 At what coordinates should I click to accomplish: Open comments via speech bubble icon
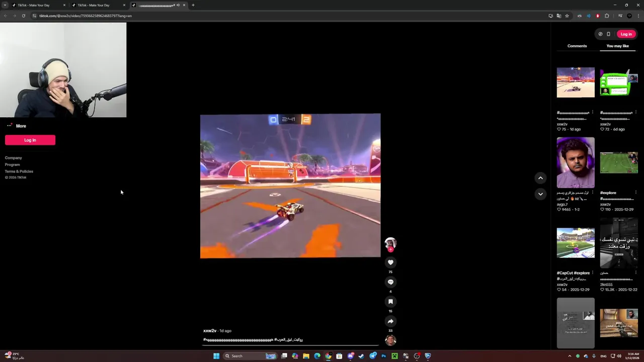point(390,282)
